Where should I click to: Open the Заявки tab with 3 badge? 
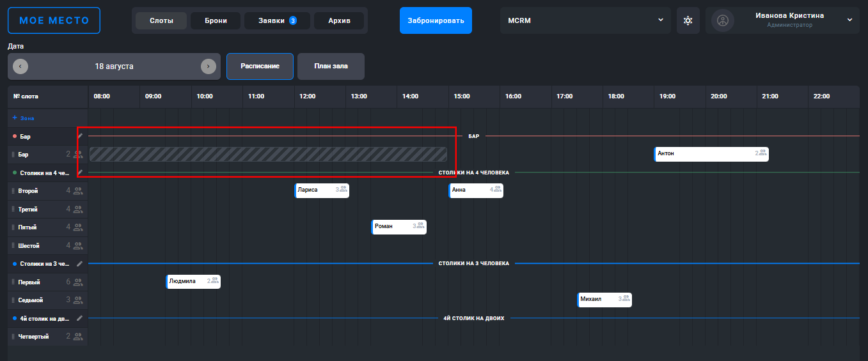pos(277,20)
